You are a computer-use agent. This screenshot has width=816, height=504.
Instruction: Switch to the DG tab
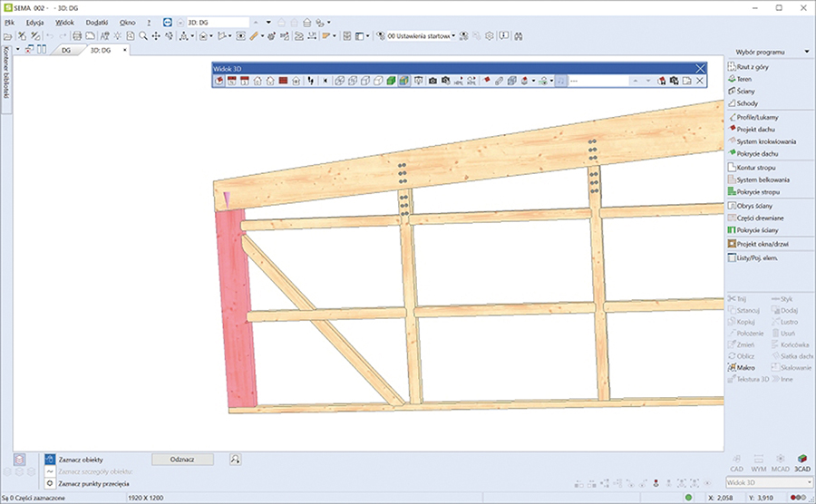(66, 51)
